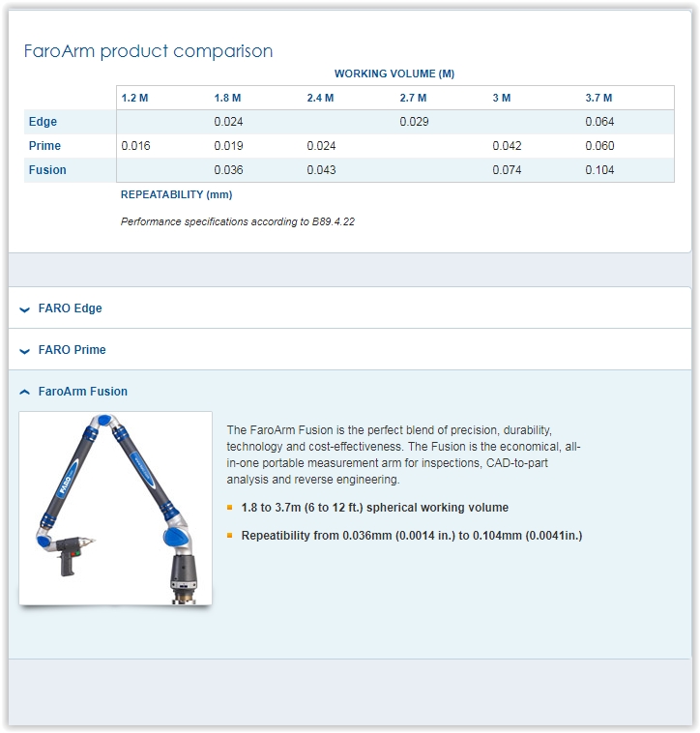Click the Fusion 0.043 value cell
This screenshot has height=733, width=700.
(x=321, y=169)
